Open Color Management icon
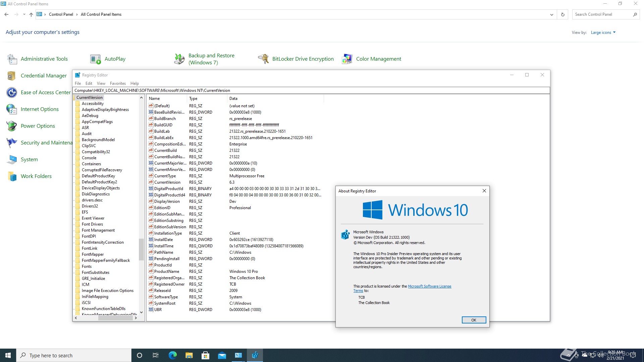644x362 pixels. (347, 59)
